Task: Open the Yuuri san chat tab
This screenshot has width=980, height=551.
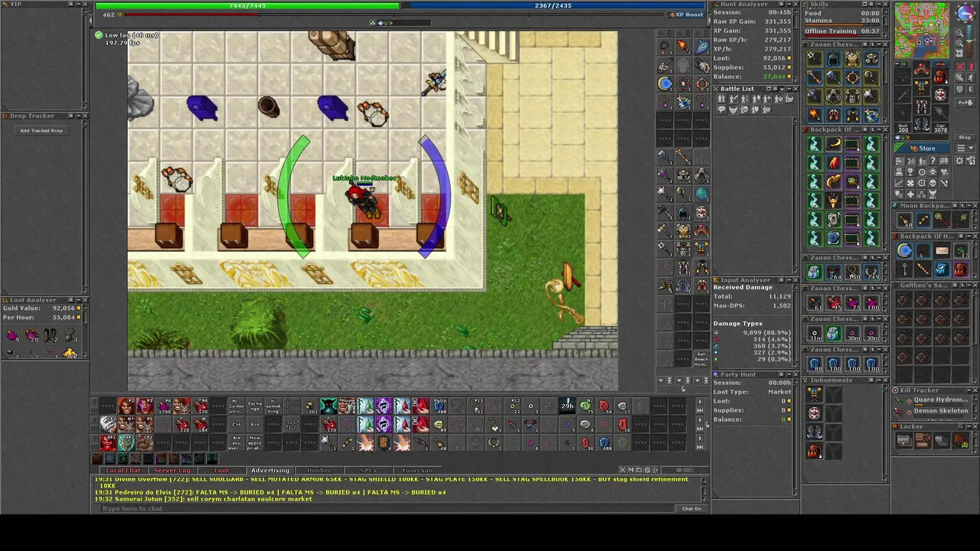Action: point(417,470)
